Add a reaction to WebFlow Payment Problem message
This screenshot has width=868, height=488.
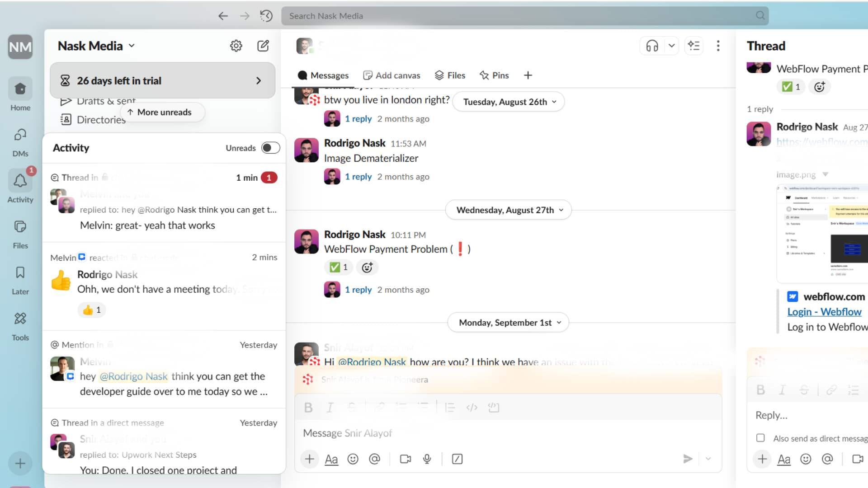[x=367, y=267]
